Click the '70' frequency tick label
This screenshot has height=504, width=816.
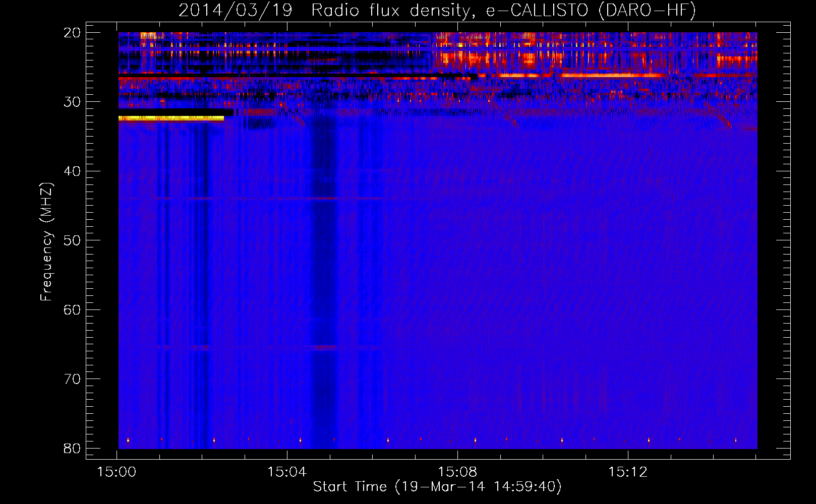pyautogui.click(x=72, y=379)
